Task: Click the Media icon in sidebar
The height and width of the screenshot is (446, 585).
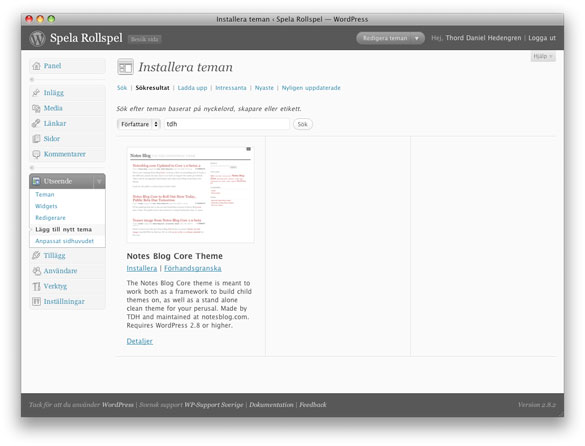Action: (36, 108)
